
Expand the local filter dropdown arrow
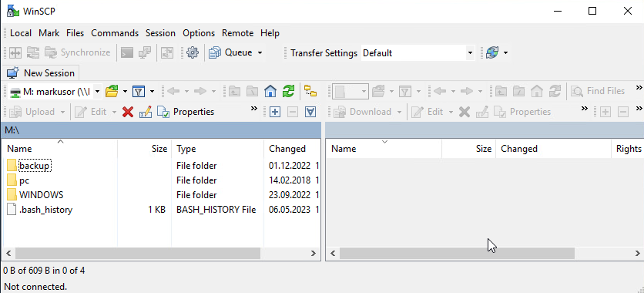pyautogui.click(x=152, y=91)
